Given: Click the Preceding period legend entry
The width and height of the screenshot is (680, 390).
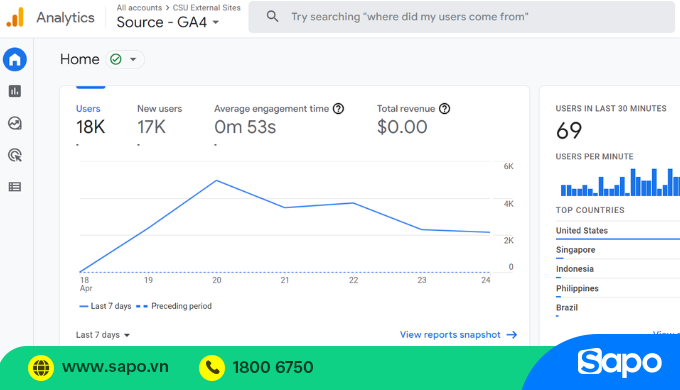Looking at the screenshot, I should [x=174, y=306].
